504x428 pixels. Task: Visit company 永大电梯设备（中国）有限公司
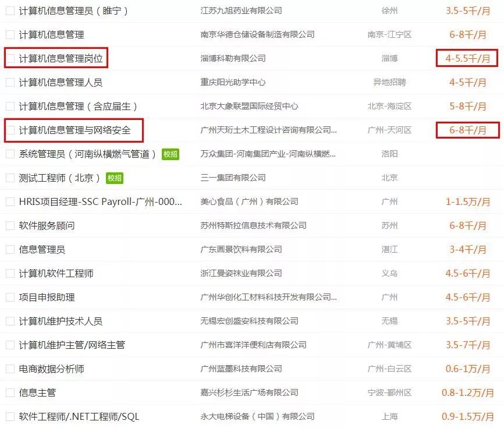pyautogui.click(x=257, y=416)
